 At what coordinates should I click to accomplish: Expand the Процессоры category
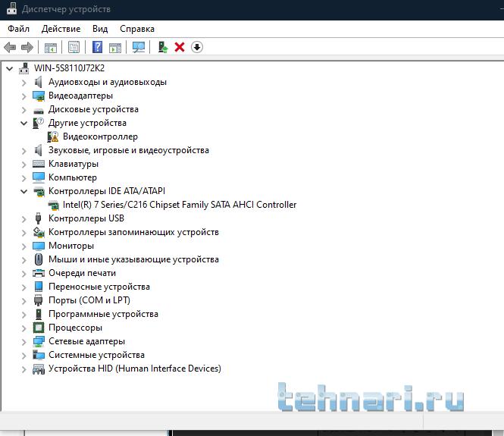point(23,328)
